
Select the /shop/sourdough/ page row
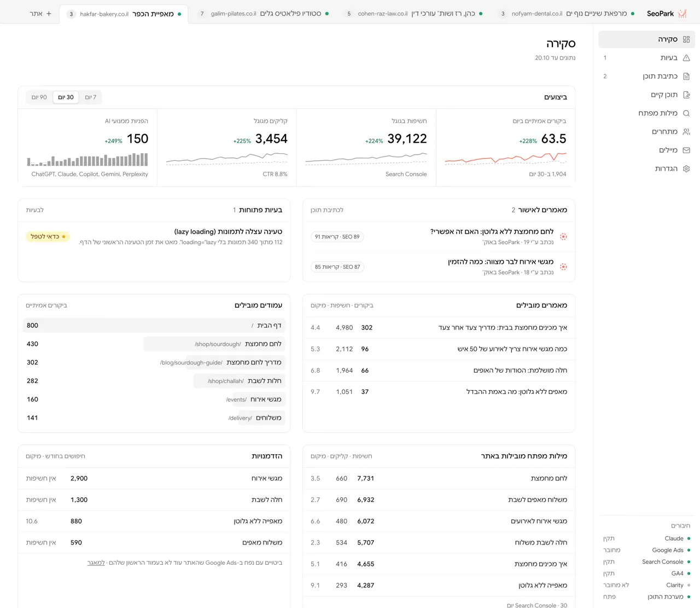pyautogui.click(x=154, y=344)
